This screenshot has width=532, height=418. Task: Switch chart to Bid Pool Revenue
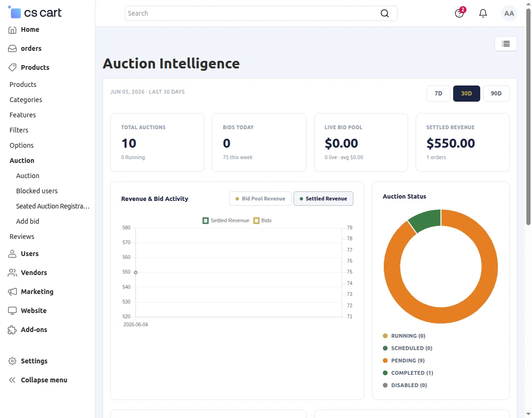260,199
